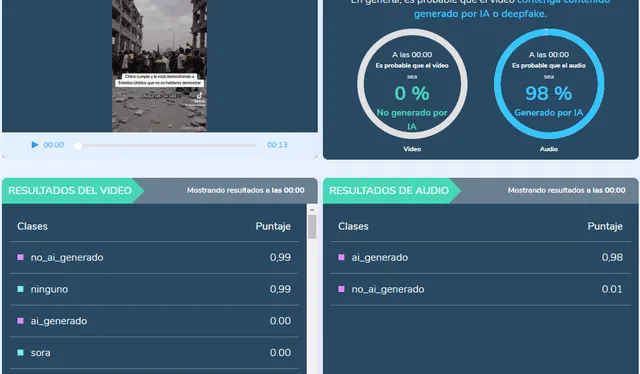Select 'ai_generado' row in video results
640x374 pixels.
[154, 321]
